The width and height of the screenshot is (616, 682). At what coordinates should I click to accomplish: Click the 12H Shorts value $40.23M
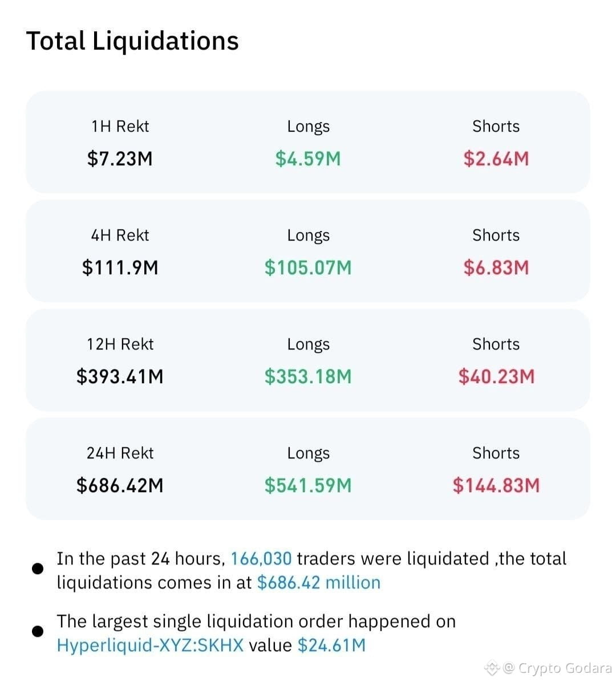496,376
